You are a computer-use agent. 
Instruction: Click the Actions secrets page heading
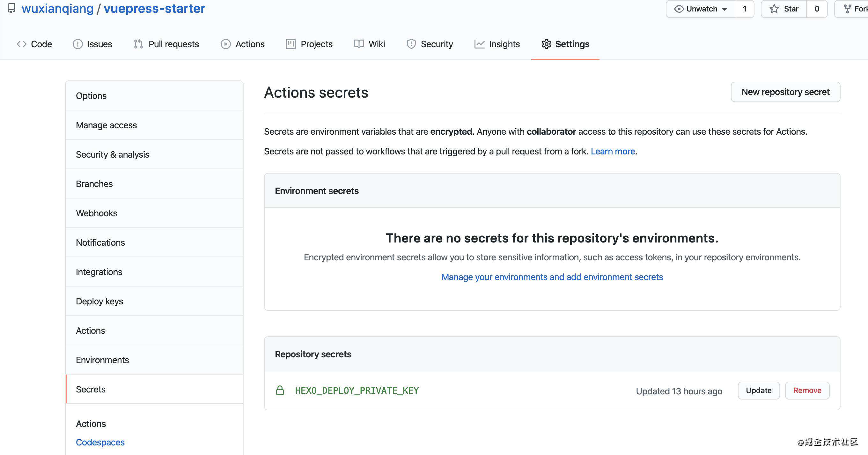316,92
